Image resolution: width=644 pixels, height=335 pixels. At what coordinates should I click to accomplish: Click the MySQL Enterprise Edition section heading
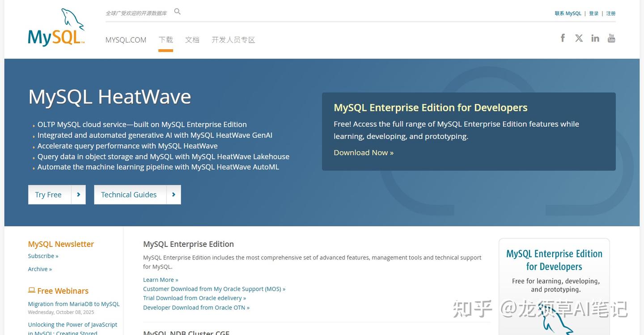coord(188,244)
